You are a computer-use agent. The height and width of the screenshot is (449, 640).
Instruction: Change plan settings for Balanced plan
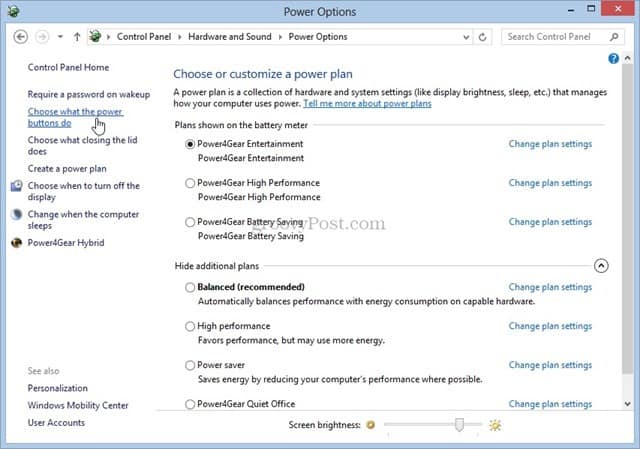[x=550, y=287]
